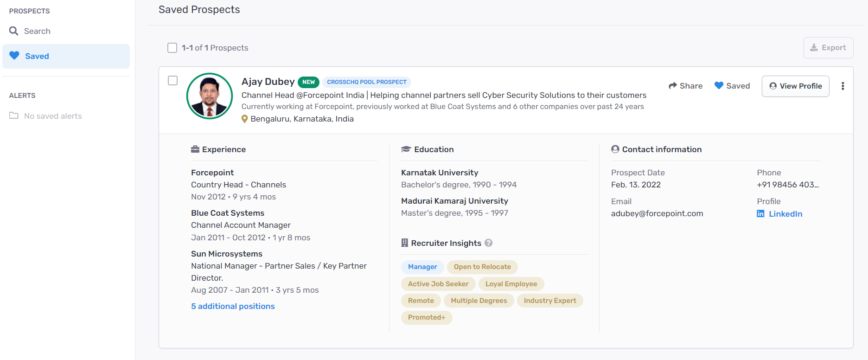
Task: Click the Open to Relocate tag
Action: (482, 267)
